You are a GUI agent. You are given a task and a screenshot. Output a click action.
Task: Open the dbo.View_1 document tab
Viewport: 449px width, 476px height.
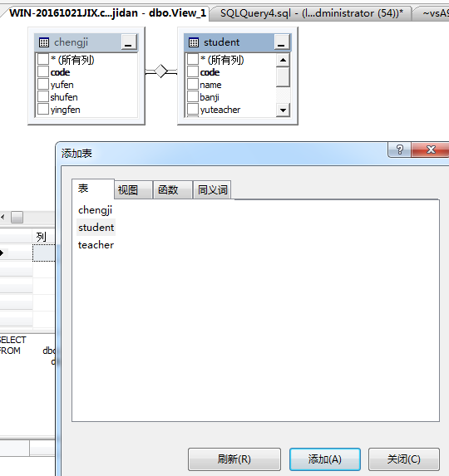pos(107,13)
